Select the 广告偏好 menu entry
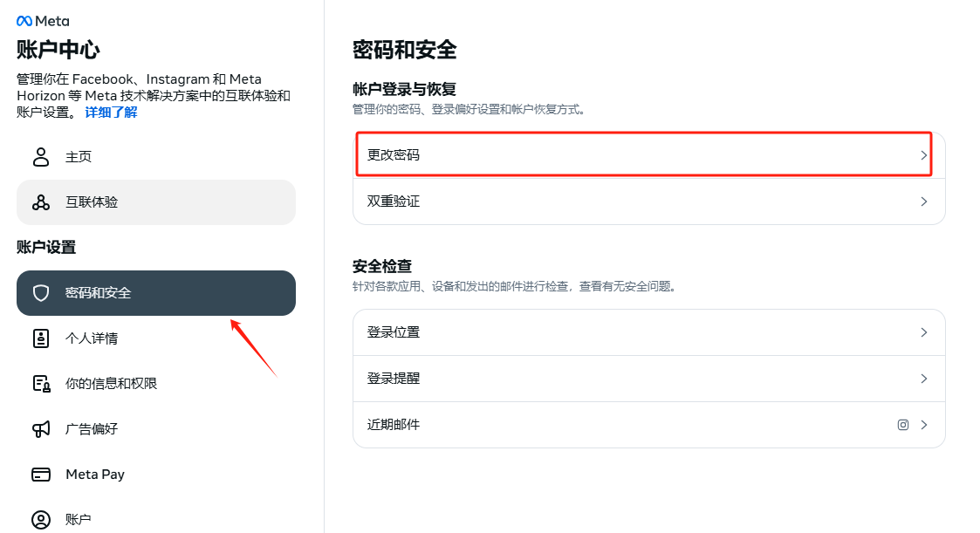 (155, 428)
